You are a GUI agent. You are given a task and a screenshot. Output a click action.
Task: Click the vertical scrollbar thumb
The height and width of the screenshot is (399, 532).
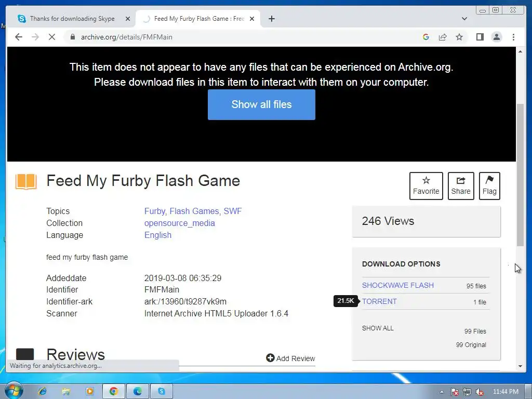point(520,175)
